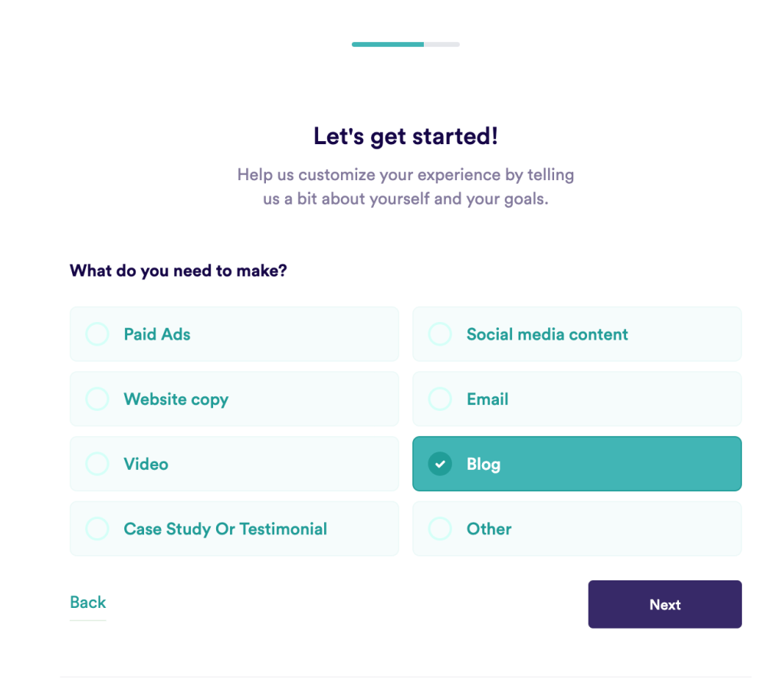Click the onboarding progress bar
784x680 pixels.
click(x=405, y=44)
